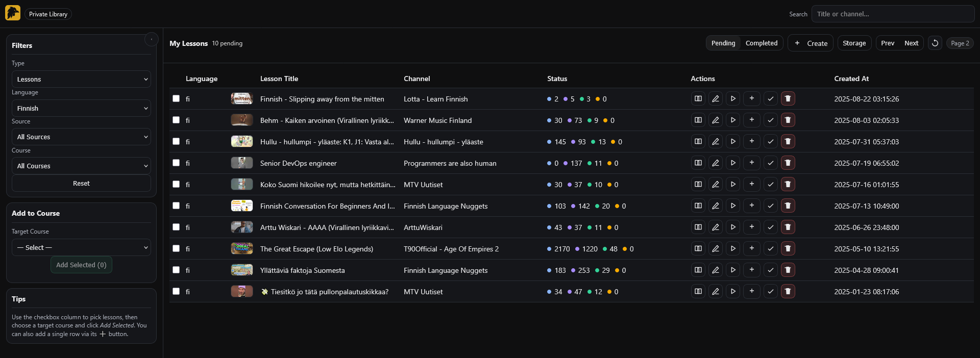Mark Tiesitkö jo tätä pullonpalautuskikkaa lesson completed
Image resolution: width=980 pixels, height=358 pixels.
pos(771,291)
